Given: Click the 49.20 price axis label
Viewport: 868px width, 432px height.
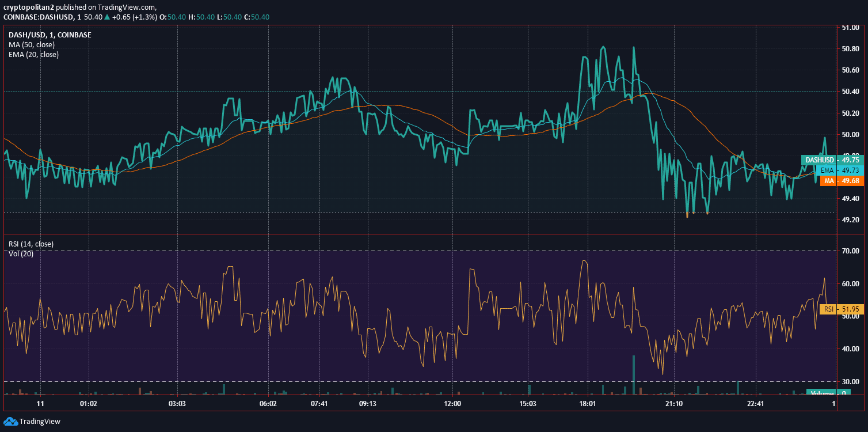Looking at the screenshot, I should tap(851, 220).
